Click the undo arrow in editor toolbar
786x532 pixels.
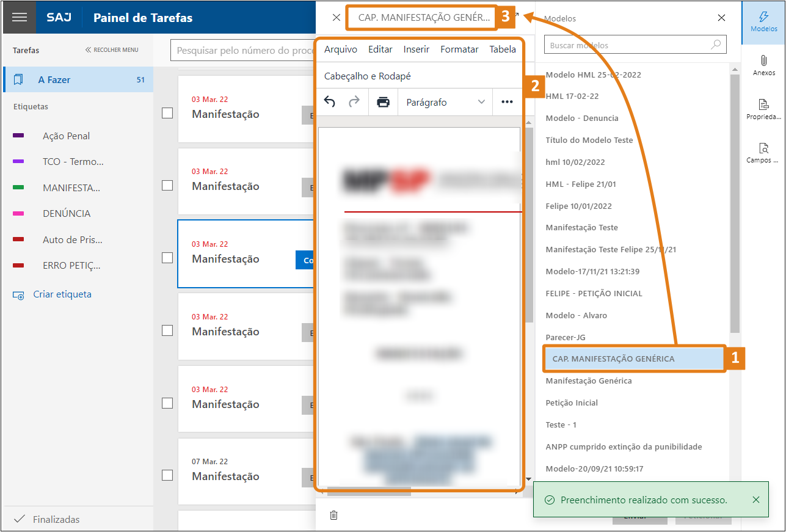pos(330,102)
